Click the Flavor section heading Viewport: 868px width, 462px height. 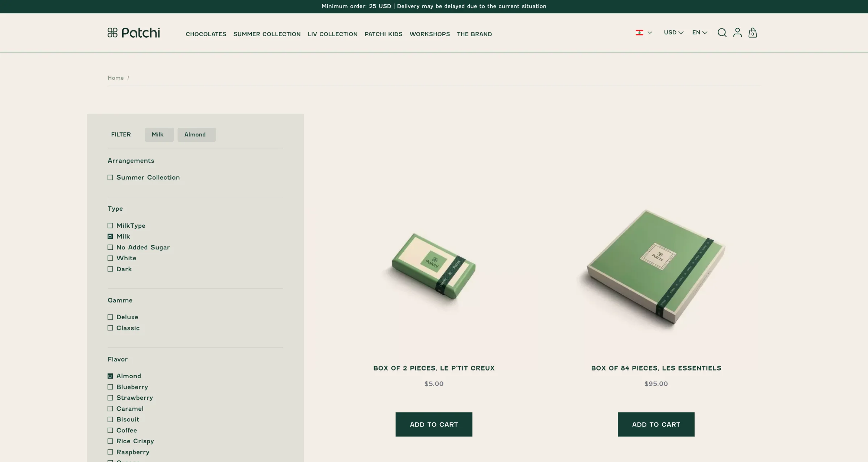(118, 359)
